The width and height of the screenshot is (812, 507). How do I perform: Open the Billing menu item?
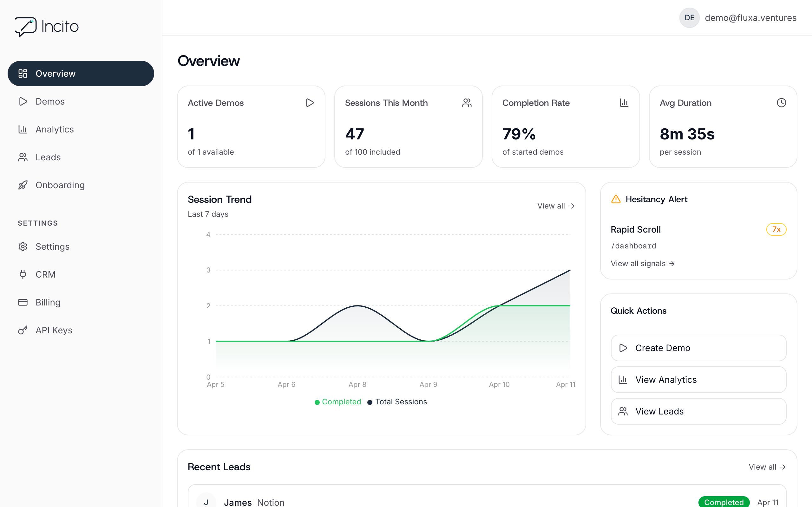tap(48, 302)
